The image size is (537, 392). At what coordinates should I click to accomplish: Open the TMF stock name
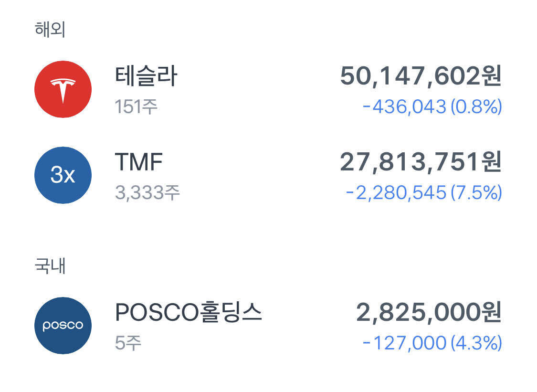click(x=139, y=162)
